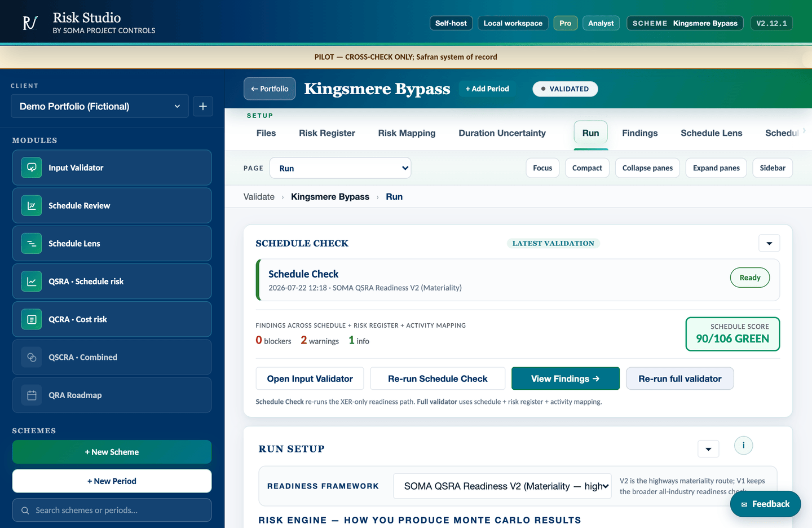Click the Validate breadcrumb link
The height and width of the screenshot is (528, 812).
pyautogui.click(x=259, y=197)
